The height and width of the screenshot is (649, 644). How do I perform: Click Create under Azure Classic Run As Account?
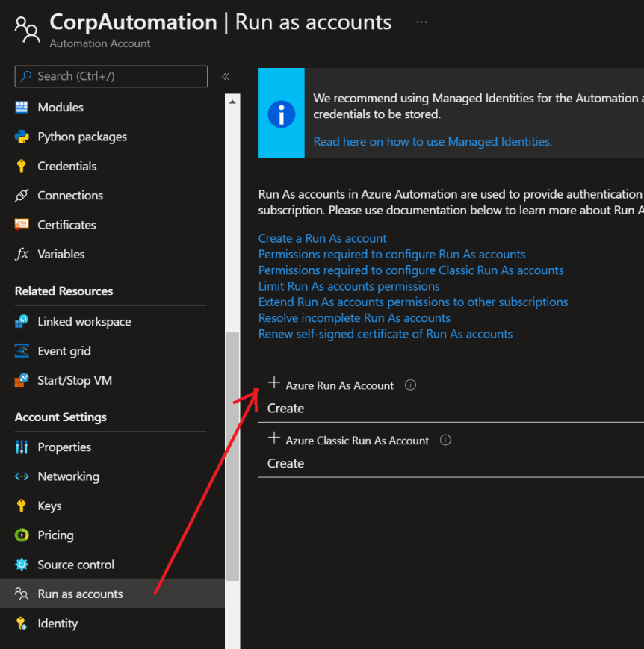pos(285,463)
